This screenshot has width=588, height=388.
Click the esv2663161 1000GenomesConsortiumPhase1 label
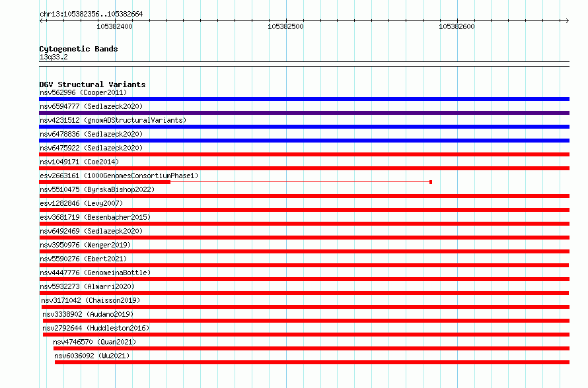119,176
